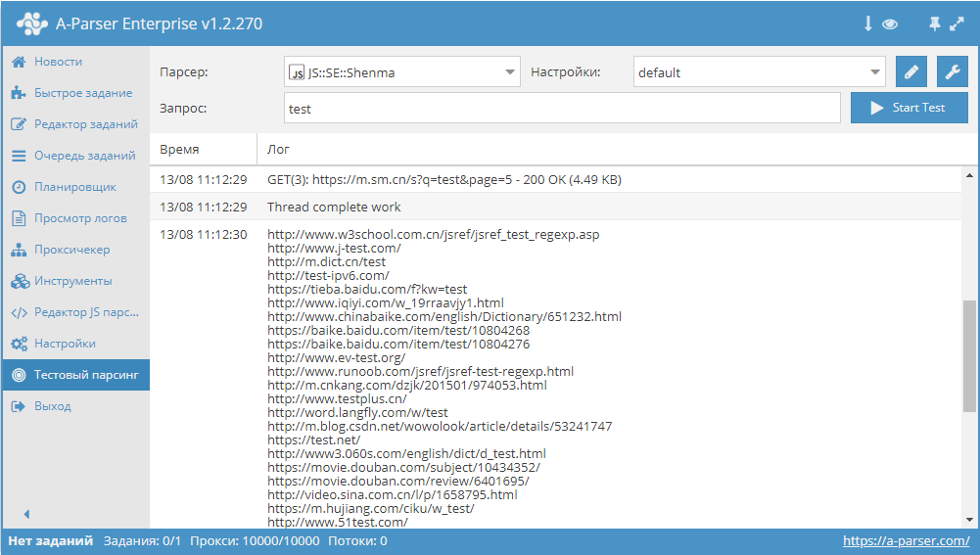Click the pin icon in the header
Viewport: 980px width, 555px height.
934,23
